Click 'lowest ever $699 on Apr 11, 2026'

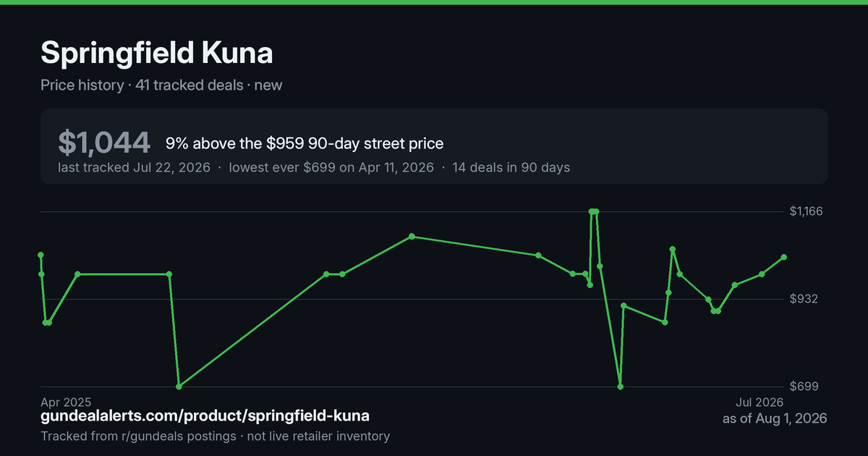point(331,167)
